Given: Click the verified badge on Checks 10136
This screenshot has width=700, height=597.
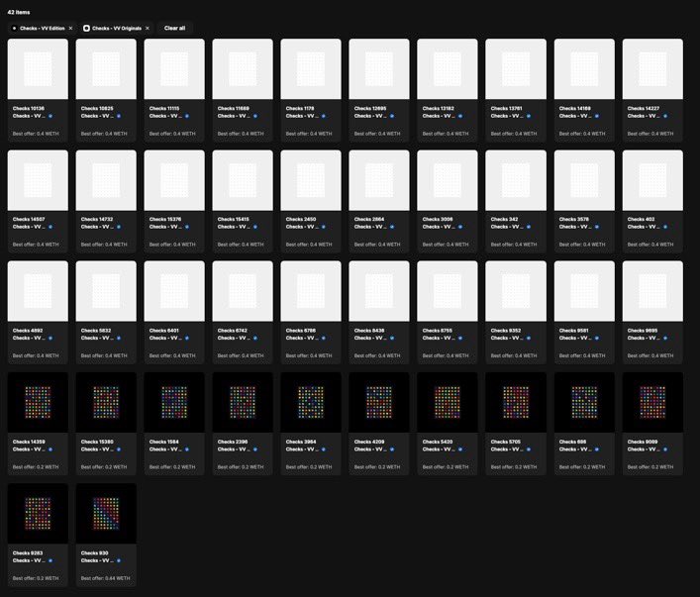Looking at the screenshot, I should click(x=50, y=116).
